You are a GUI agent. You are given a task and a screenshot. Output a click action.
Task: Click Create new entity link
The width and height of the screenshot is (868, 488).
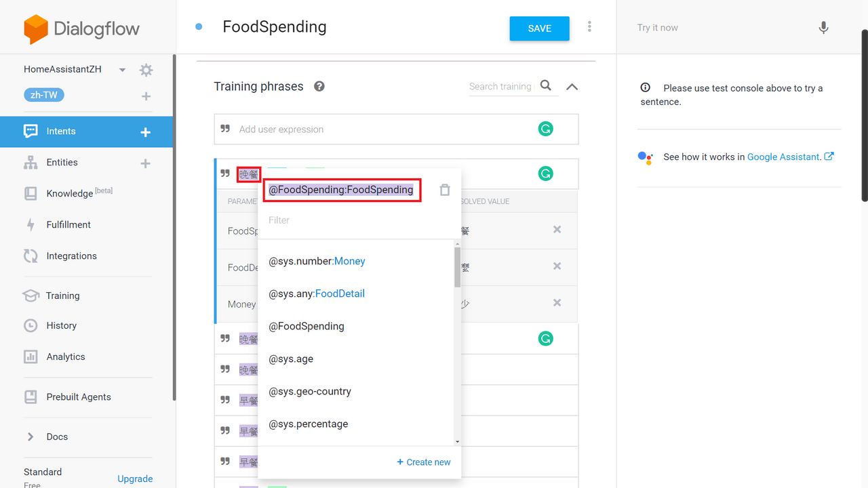pyautogui.click(x=424, y=462)
